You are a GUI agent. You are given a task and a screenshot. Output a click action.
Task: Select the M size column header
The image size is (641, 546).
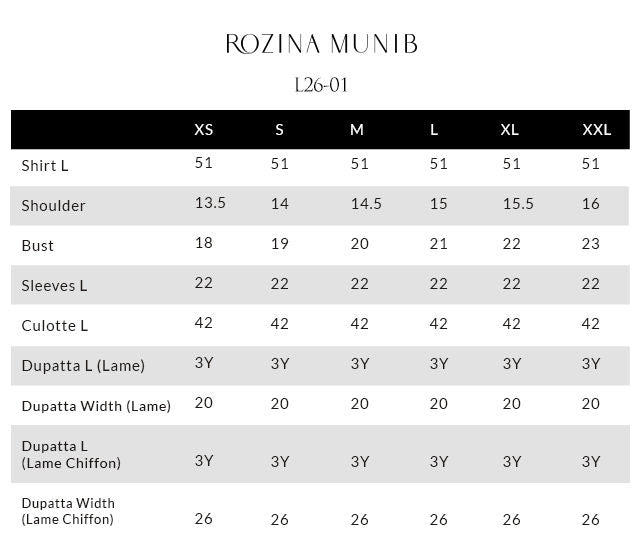point(356,130)
